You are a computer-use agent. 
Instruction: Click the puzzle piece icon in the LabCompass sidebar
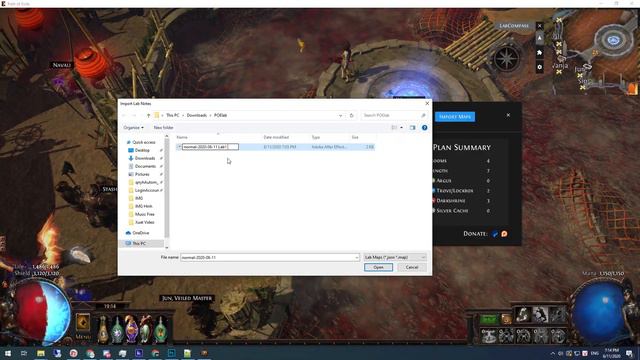coord(540,53)
